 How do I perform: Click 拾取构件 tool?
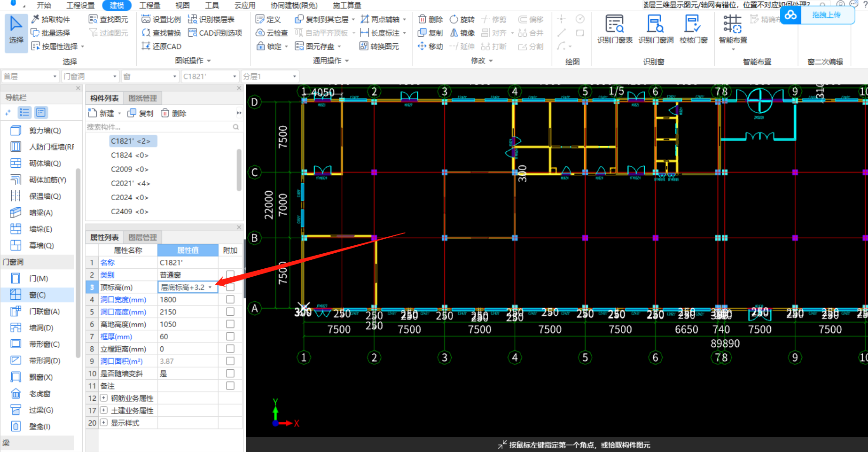[x=50, y=19]
